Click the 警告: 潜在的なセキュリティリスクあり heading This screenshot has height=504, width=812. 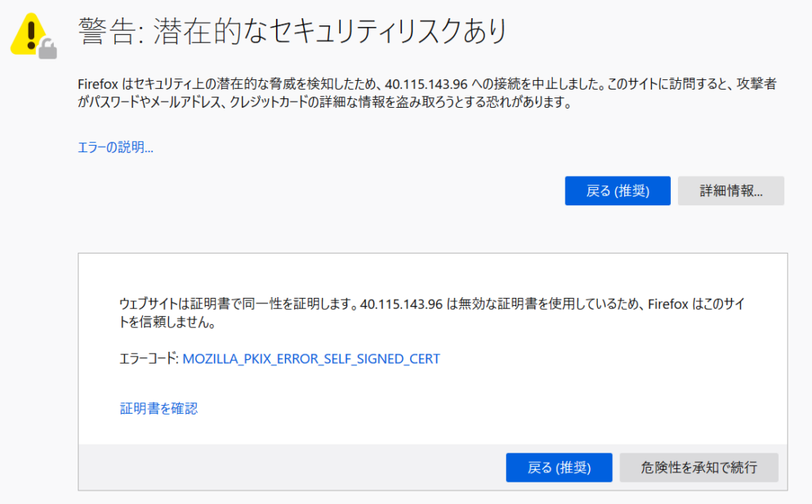[x=293, y=32]
